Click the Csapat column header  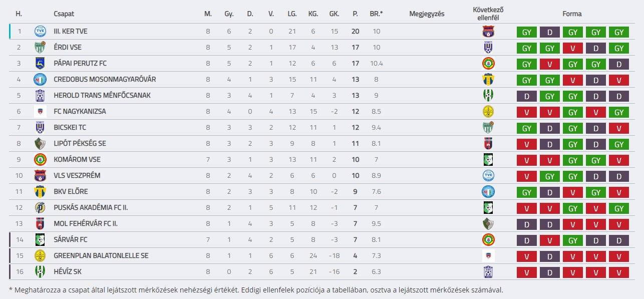[64, 14]
